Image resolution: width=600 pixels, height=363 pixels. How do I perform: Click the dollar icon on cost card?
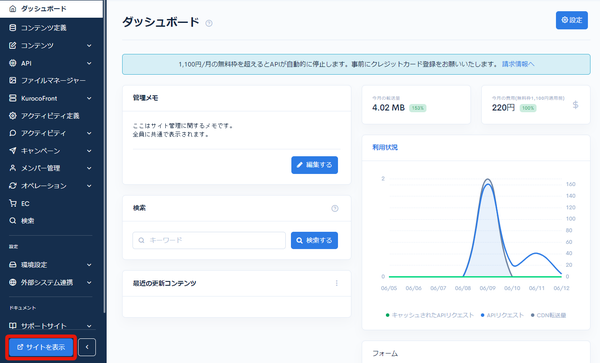576,105
